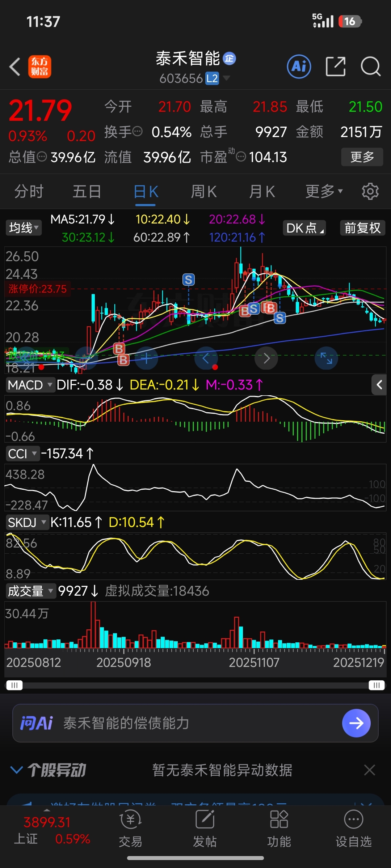The width and height of the screenshot is (391, 868).
Task: Open the 东方财富 orange logo
Action: [40, 67]
